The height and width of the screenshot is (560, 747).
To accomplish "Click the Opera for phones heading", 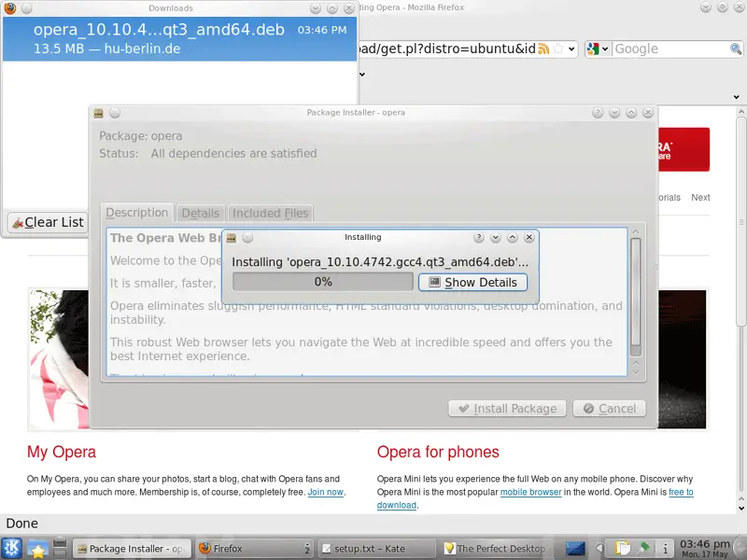I will 438,452.
